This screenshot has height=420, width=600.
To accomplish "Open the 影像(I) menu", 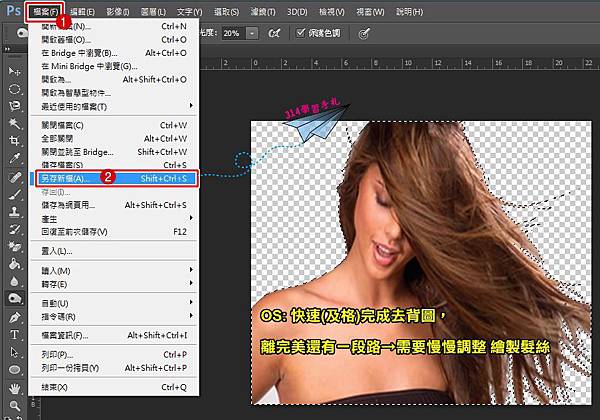I will coord(117,12).
